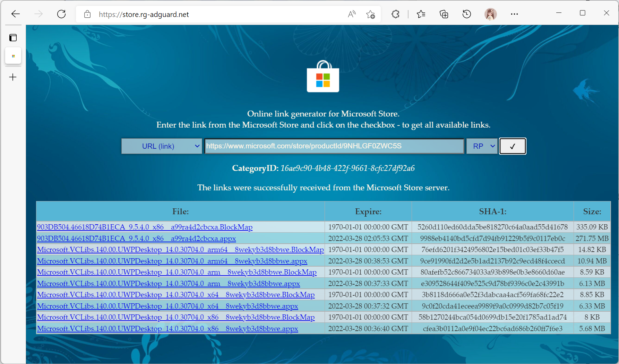Open the Read aloud icon
Image resolution: width=619 pixels, height=364 pixels.
352,14
